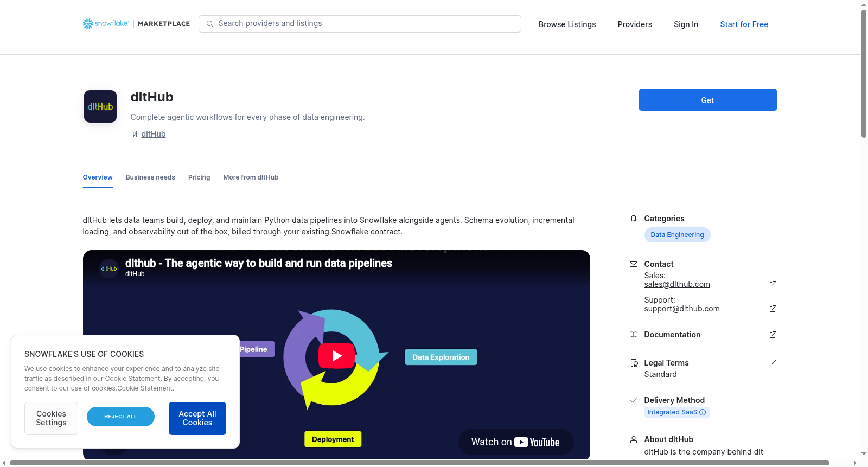
Task: Open external link icon for sales email
Action: [773, 284]
